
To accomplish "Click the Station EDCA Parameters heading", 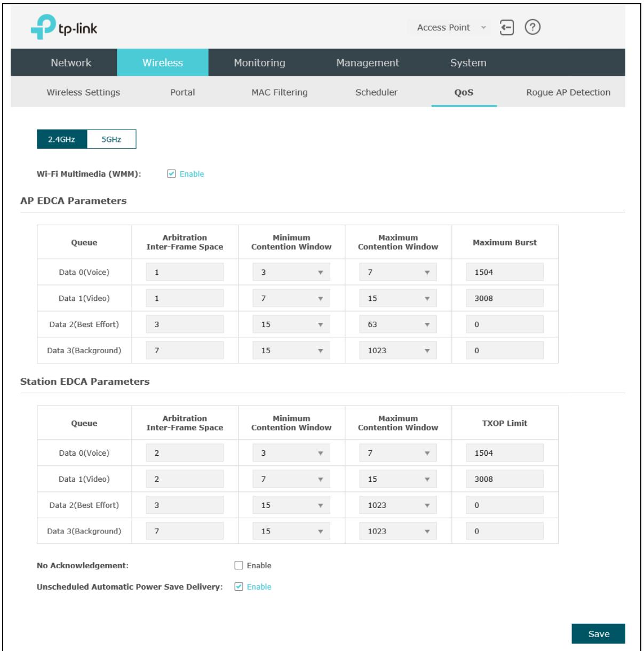I will (x=85, y=382).
